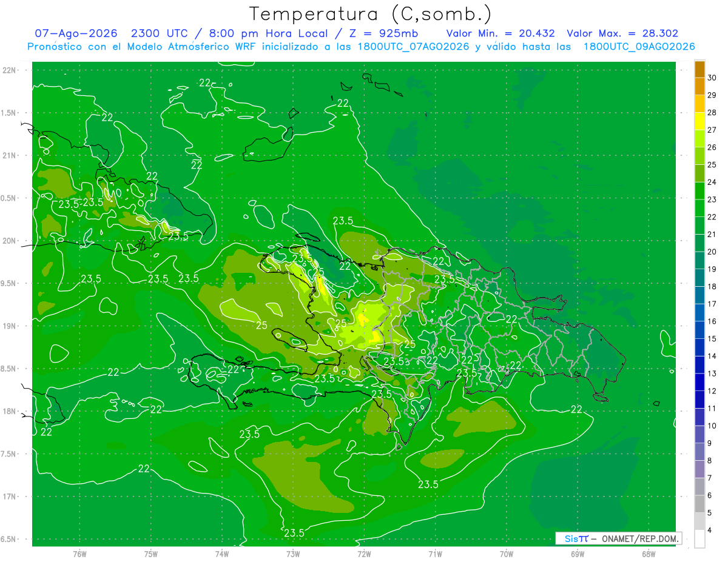Click 'Valor Min. = 20.432' text
The image size is (728, 562).
pyautogui.click(x=500, y=33)
